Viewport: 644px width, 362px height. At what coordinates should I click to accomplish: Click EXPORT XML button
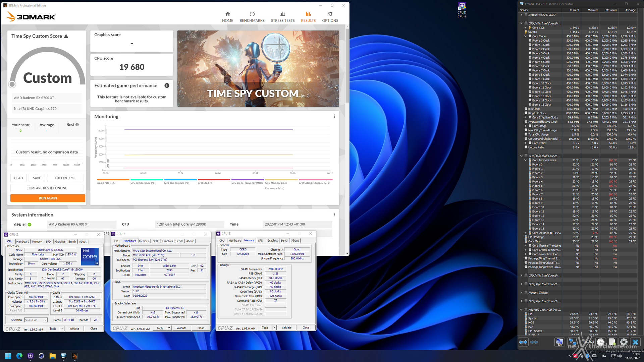click(65, 178)
